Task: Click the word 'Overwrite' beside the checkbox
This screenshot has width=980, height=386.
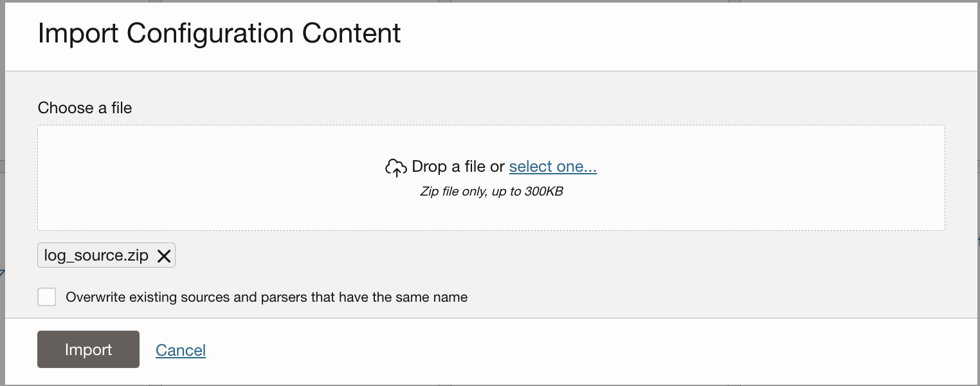Action: 95,297
